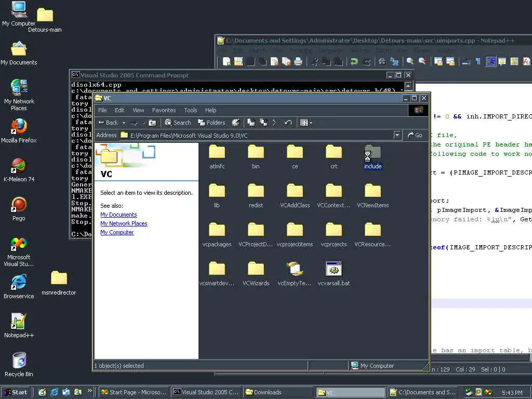Image resolution: width=532 pixels, height=399 pixels.
Task: Select the redist folder
Action: pyautogui.click(x=256, y=195)
